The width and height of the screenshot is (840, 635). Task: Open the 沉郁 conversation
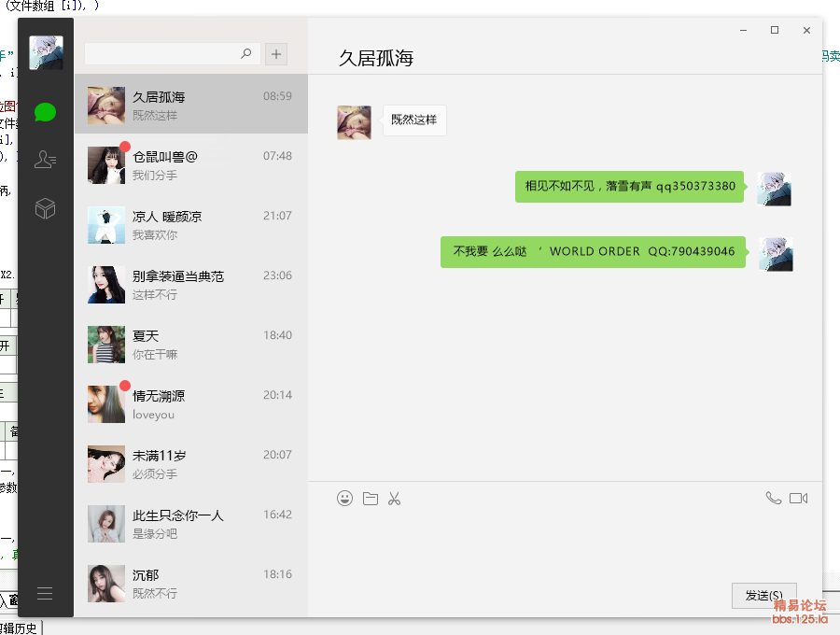pyautogui.click(x=191, y=584)
